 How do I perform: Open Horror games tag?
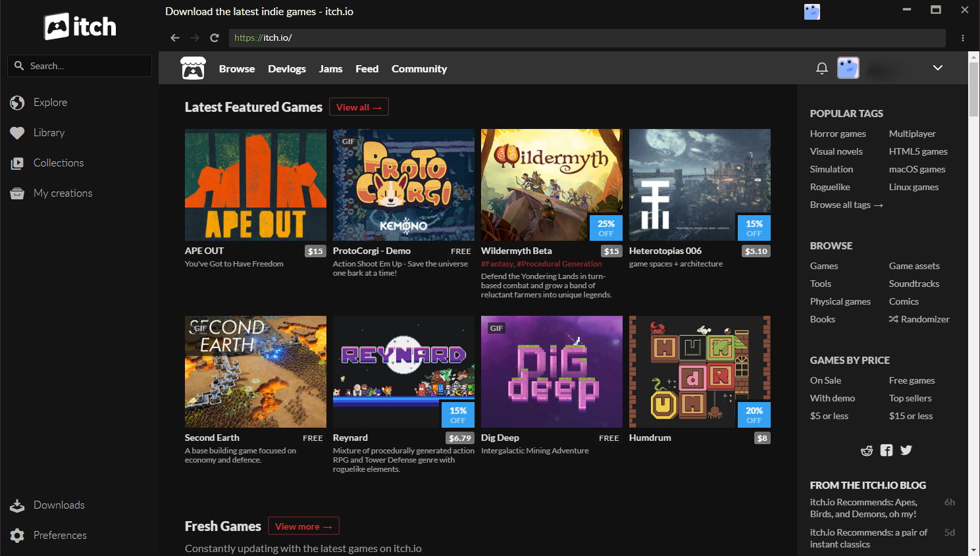(838, 134)
